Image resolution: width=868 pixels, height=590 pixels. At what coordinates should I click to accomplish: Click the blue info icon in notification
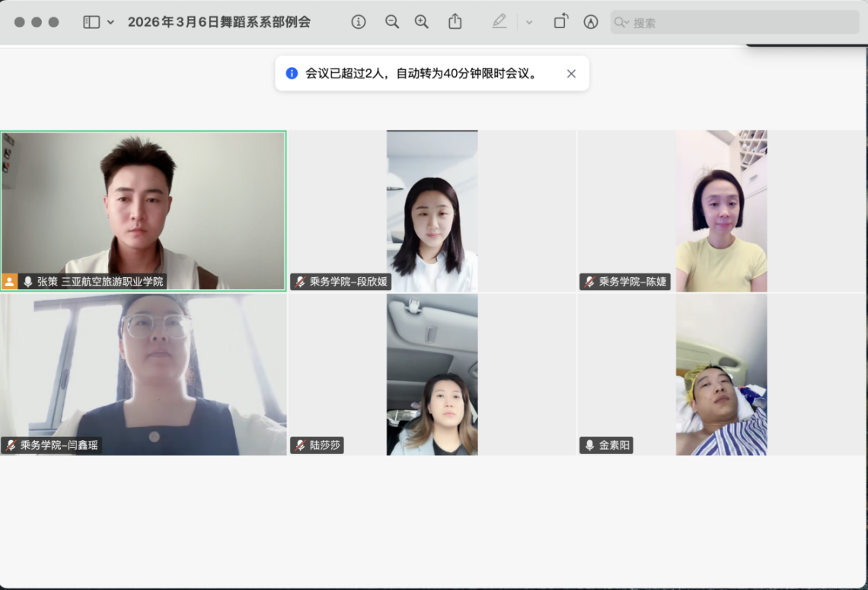(292, 74)
